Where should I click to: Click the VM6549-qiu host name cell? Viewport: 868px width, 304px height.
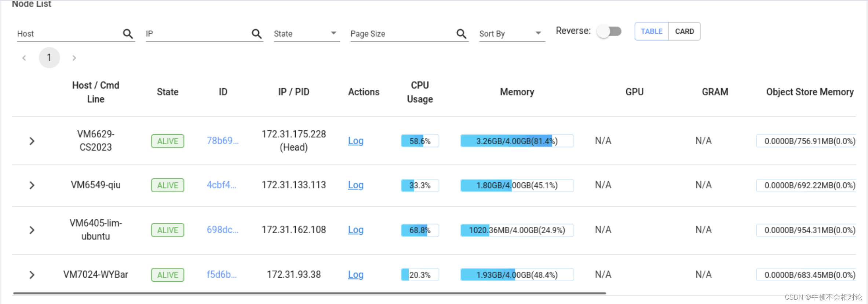tap(95, 185)
